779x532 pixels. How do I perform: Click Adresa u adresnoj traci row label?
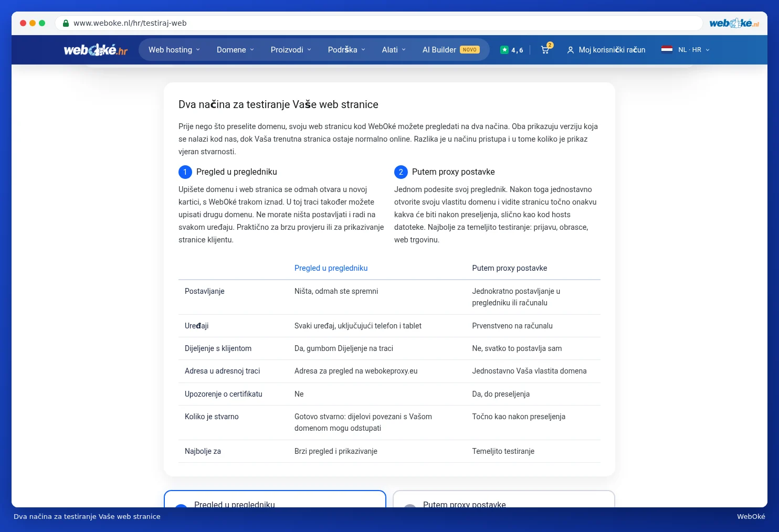click(222, 371)
